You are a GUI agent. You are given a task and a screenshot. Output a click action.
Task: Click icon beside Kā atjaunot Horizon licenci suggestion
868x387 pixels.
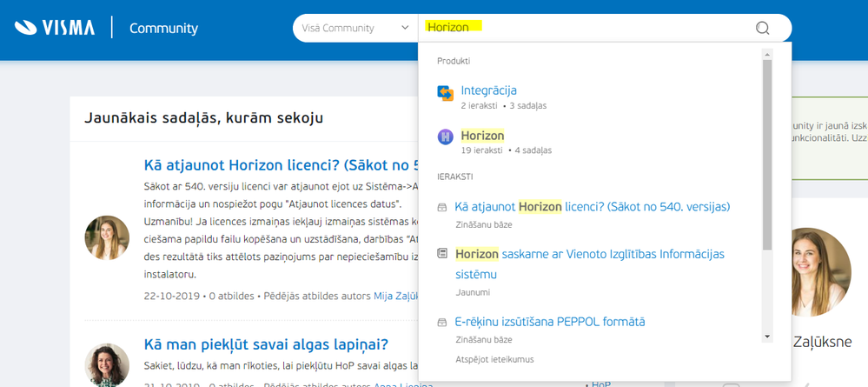[x=441, y=207]
